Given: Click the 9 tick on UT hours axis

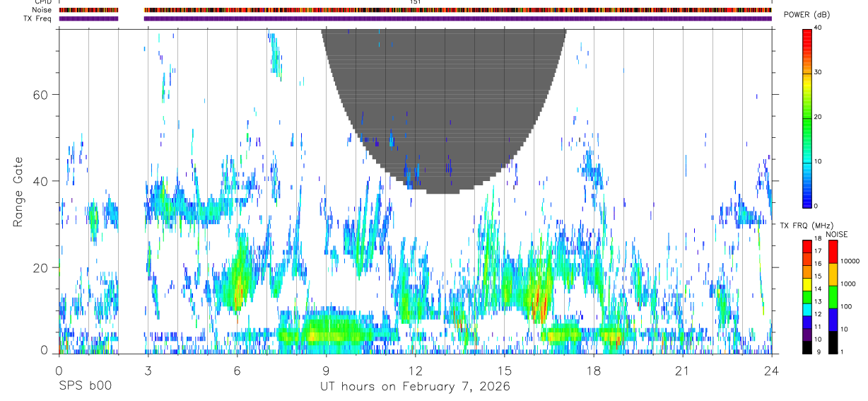Looking at the screenshot, I should click(x=326, y=371).
